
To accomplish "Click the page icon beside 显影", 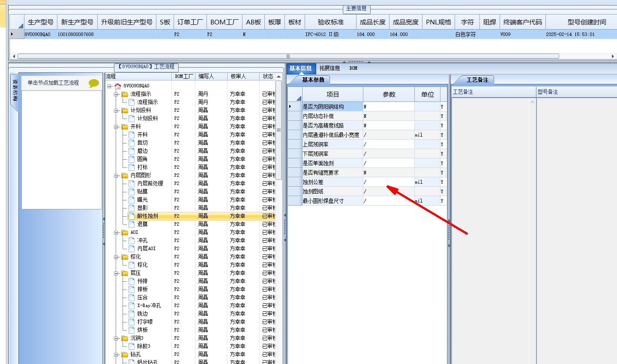I will 132,208.
